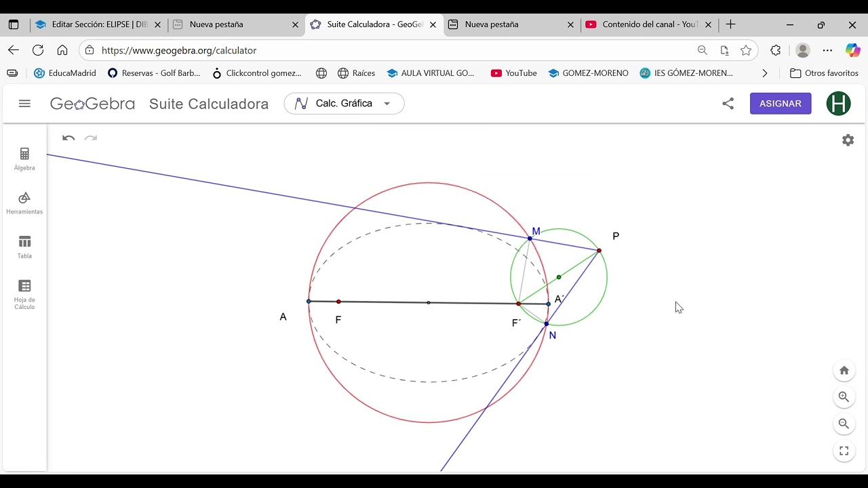Select focus point F on the axis
This screenshot has width=868, height=488.
tap(338, 302)
